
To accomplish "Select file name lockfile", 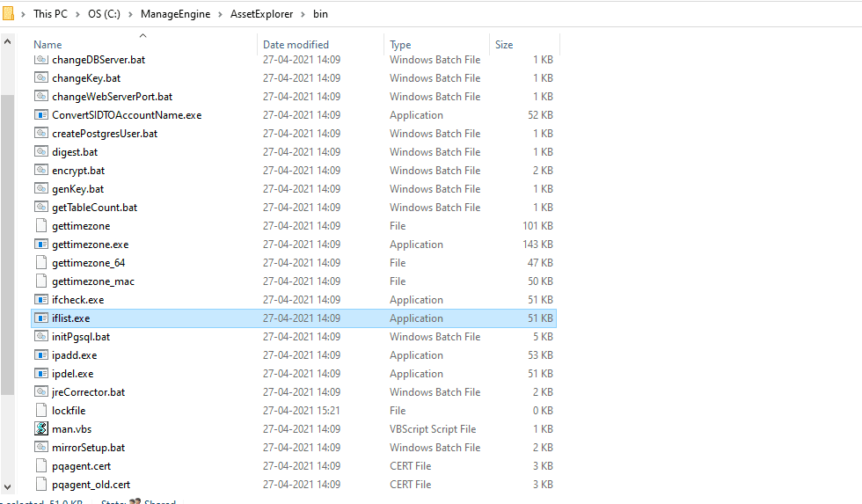I will 69,411.
